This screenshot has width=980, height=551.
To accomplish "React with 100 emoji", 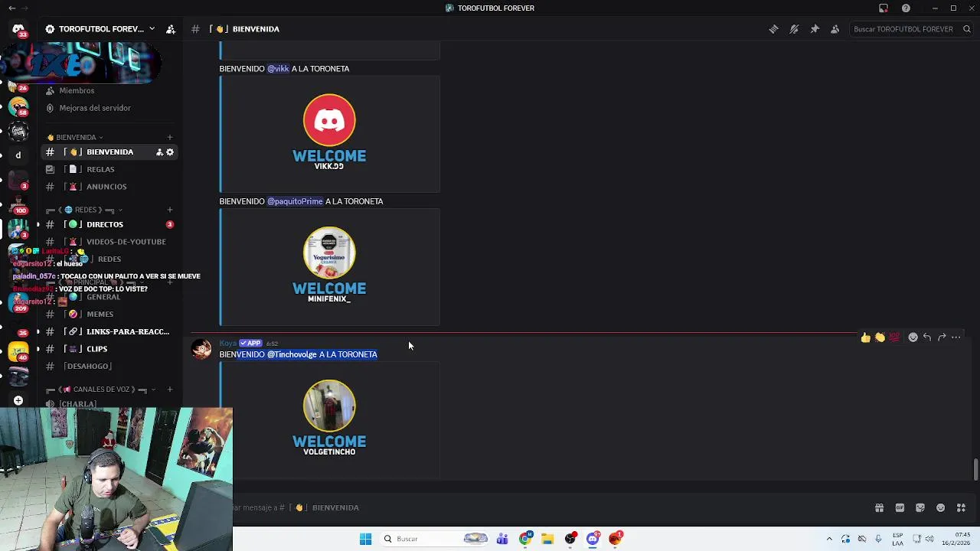I will coord(894,337).
